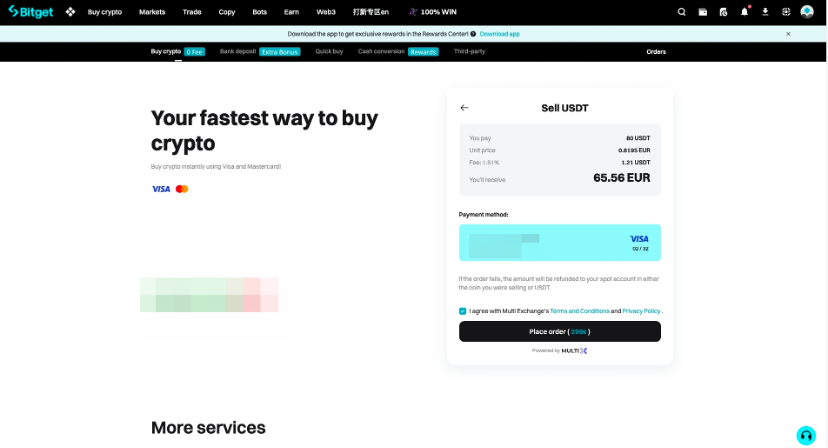Click the info icon next to Rewards Center

473,34
